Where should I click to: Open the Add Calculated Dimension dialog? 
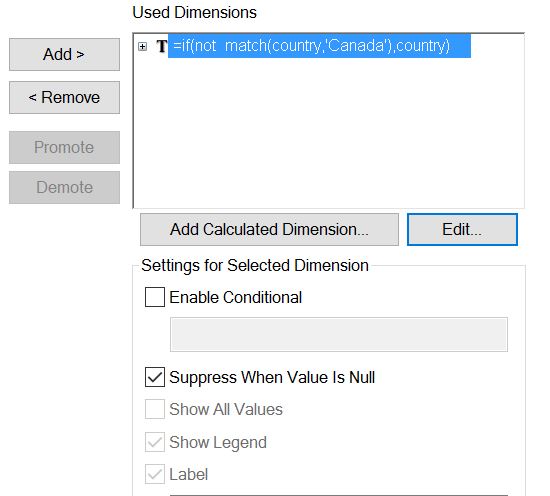pyautogui.click(x=269, y=229)
